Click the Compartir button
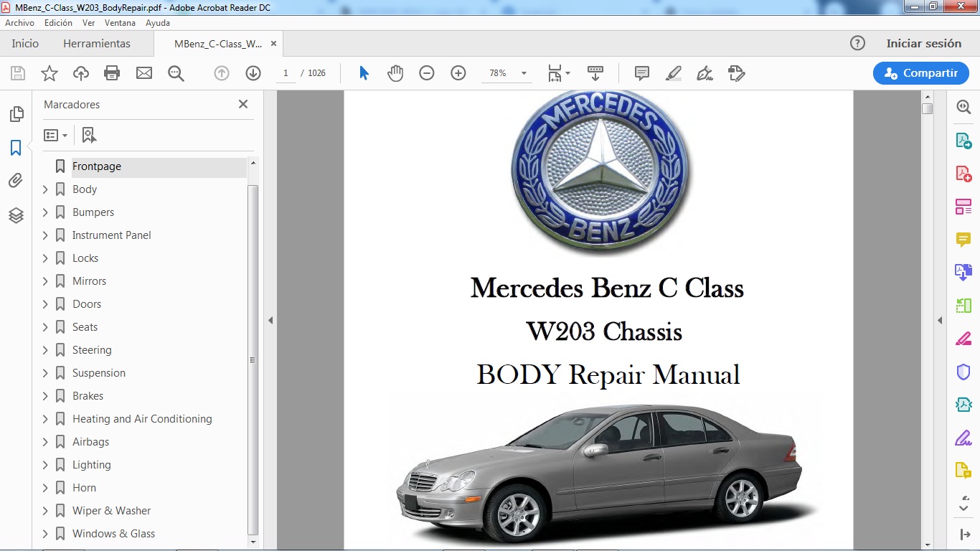The height and width of the screenshot is (551, 980). (x=920, y=72)
